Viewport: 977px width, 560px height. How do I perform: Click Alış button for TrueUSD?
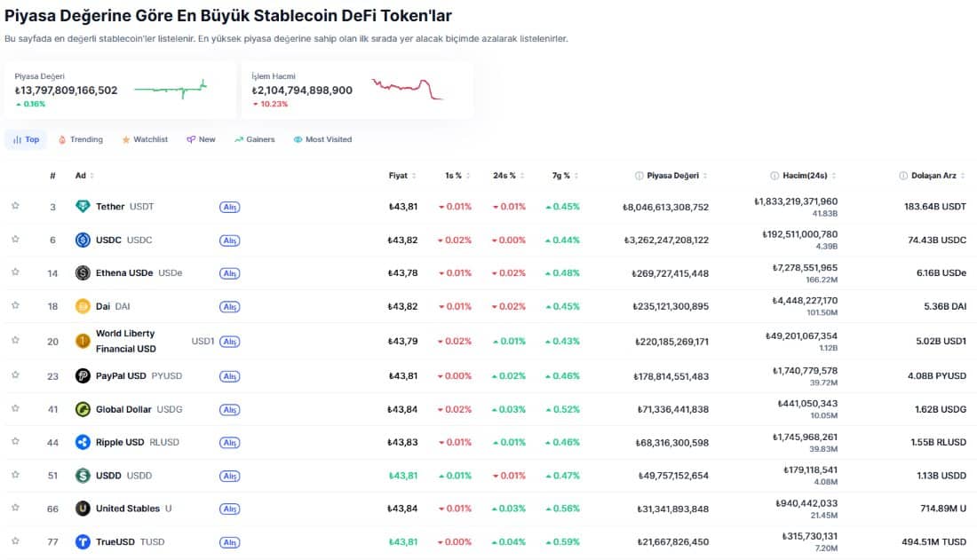[229, 542]
